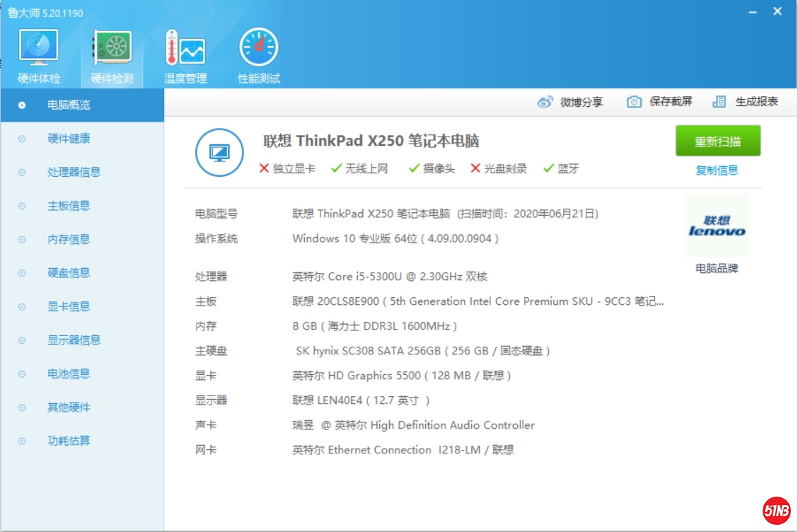View 显卡信息 graphics card page
This screenshot has width=798, height=532.
tap(69, 306)
